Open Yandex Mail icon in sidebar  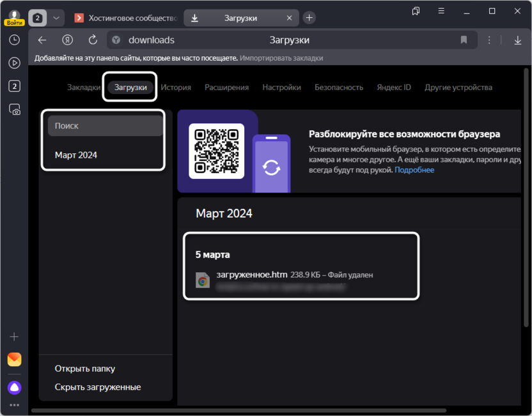(14, 359)
